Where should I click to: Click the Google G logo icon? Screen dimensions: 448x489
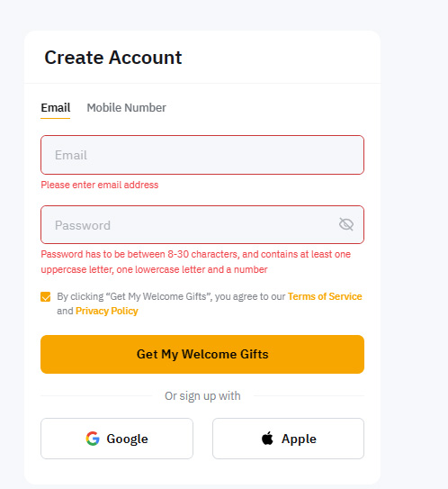(x=93, y=439)
